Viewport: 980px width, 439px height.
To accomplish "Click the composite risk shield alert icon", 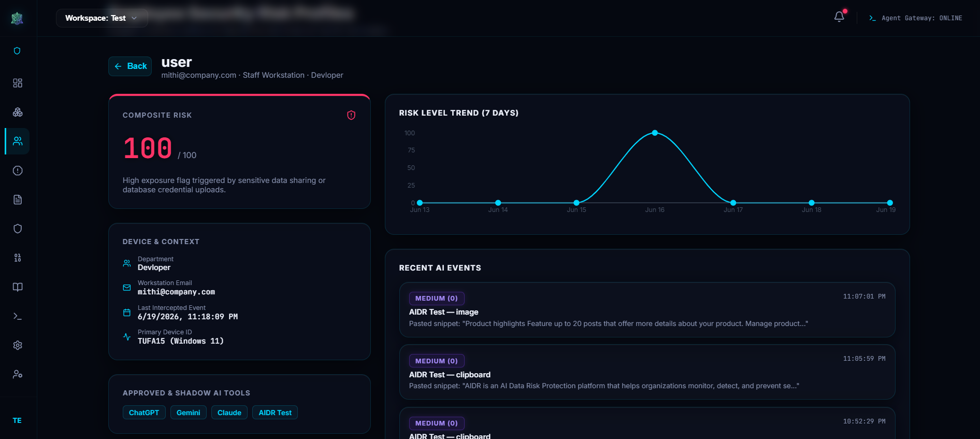I will 351,115.
